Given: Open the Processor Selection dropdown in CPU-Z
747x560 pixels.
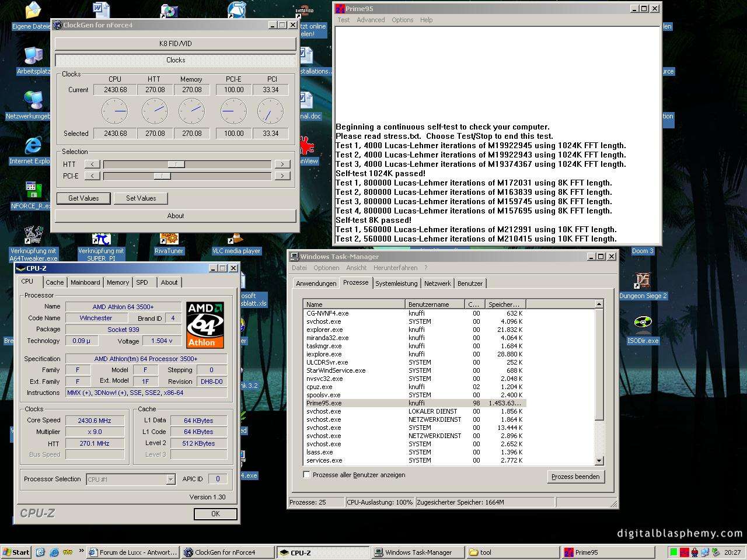Looking at the screenshot, I should click(170, 480).
